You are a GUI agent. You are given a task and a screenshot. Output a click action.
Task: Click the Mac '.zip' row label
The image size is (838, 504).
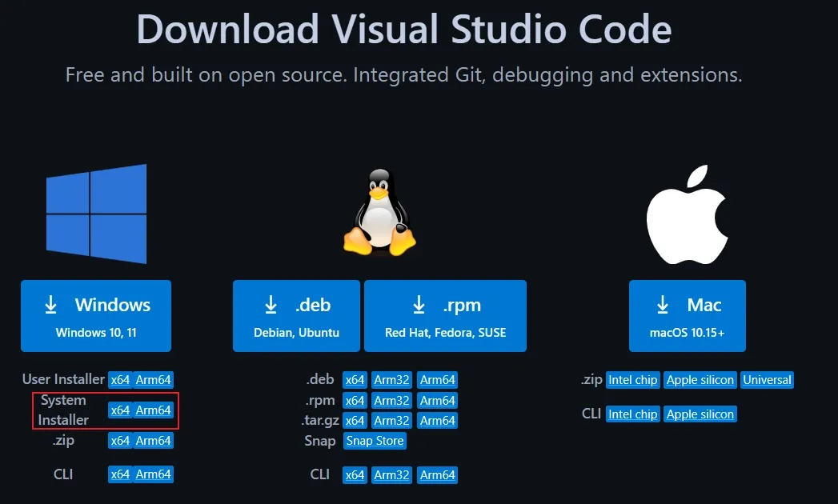[591, 380]
